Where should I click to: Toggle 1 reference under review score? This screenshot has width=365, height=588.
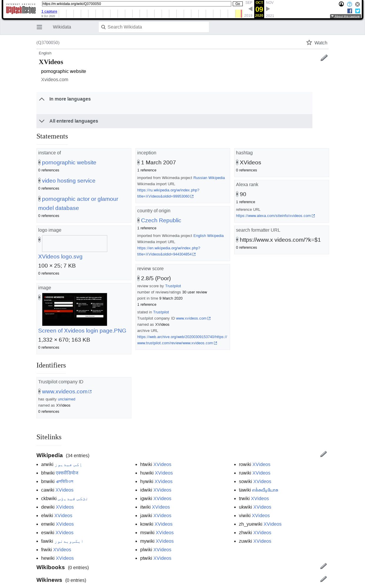147,305
